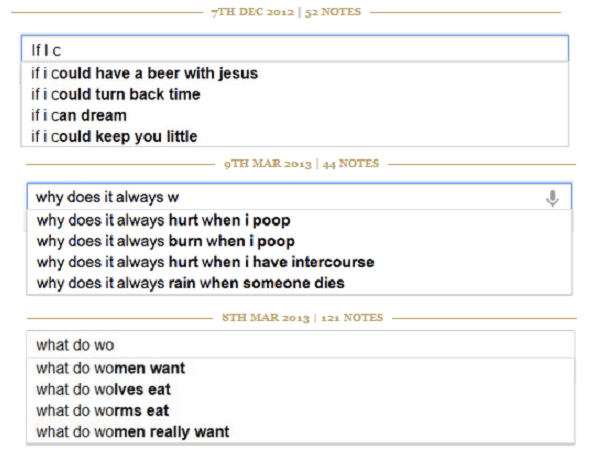Select 'if i could turn back time' suggestion
Image resolution: width=600 pixels, height=459 pixels.
click(x=295, y=94)
